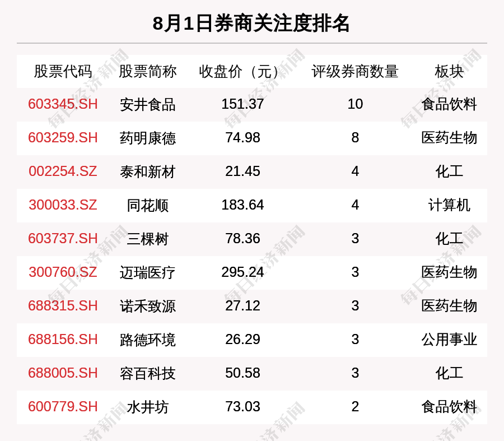
Task: Select stock name 安井食品
Action: [147, 105]
